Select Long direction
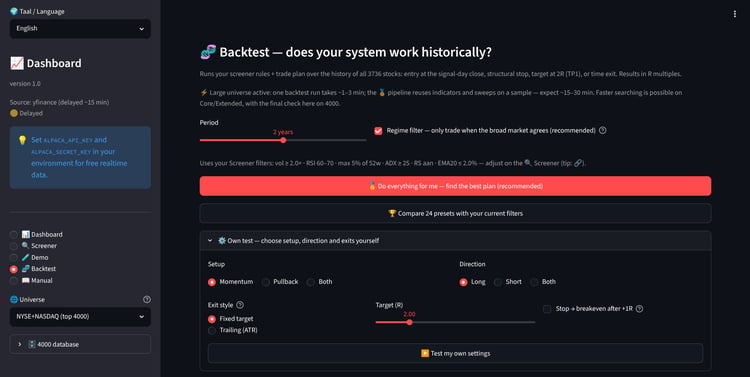The height and width of the screenshot is (377, 750). click(473, 282)
